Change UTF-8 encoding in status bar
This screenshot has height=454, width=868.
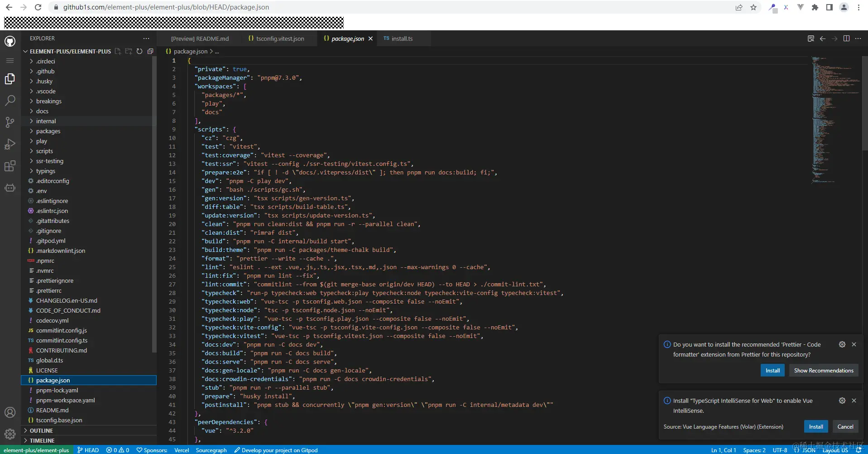pyautogui.click(x=780, y=450)
